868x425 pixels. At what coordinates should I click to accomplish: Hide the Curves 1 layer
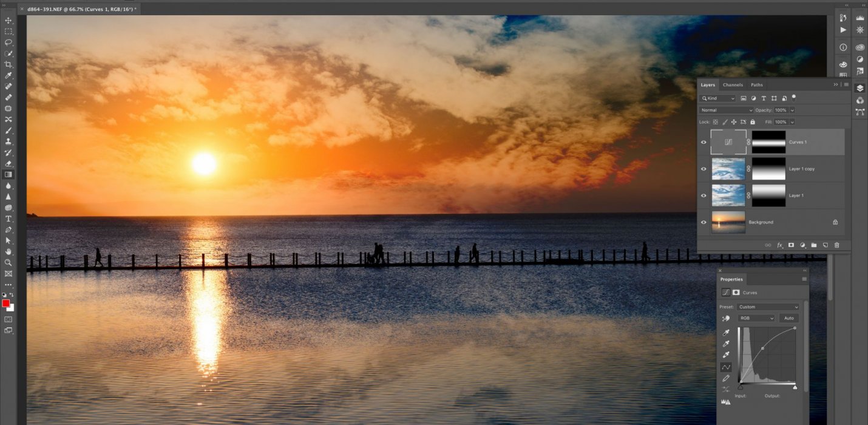704,142
